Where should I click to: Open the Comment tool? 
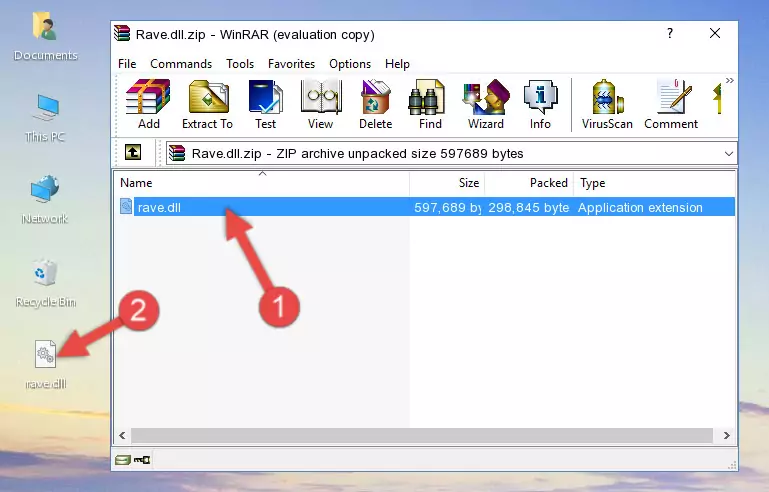[x=671, y=104]
